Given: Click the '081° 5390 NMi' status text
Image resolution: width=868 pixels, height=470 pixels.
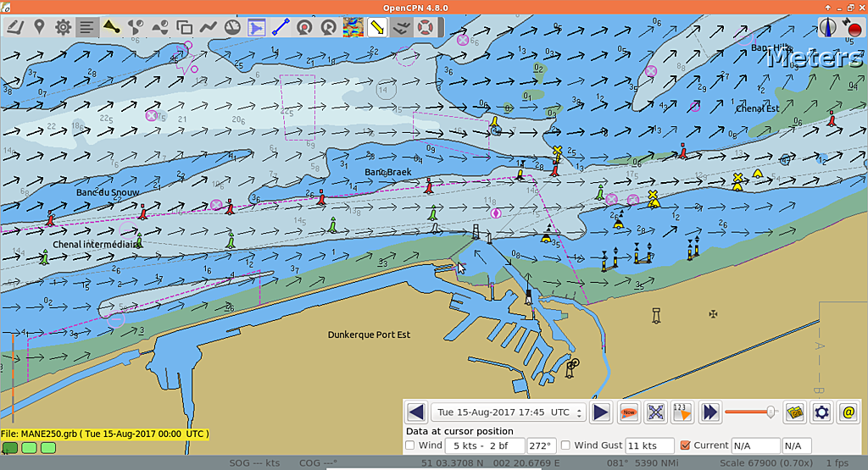Looking at the screenshot, I should pos(643,463).
